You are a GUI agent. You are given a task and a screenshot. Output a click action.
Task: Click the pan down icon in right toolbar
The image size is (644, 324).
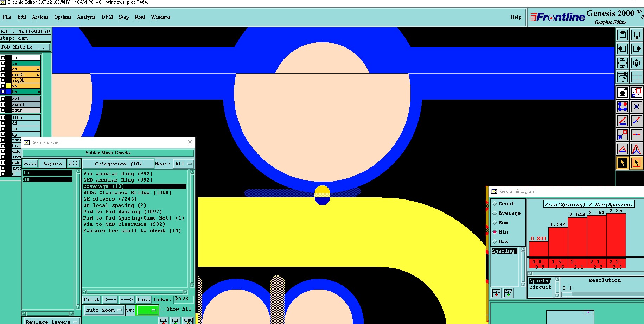coord(637,35)
